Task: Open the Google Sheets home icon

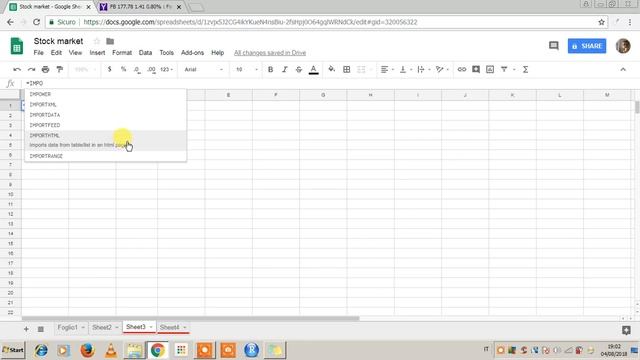Action: (17, 46)
